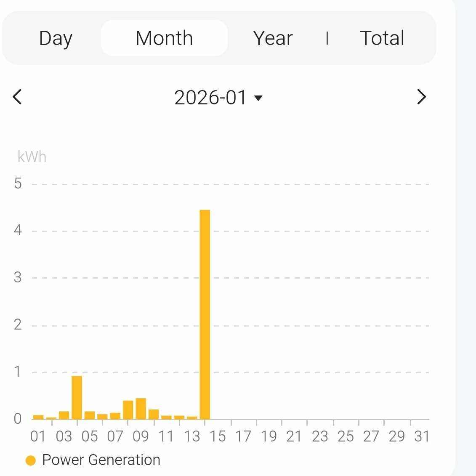Click the yellow Power Generation legend dot
The image size is (476, 476).
pyautogui.click(x=31, y=460)
